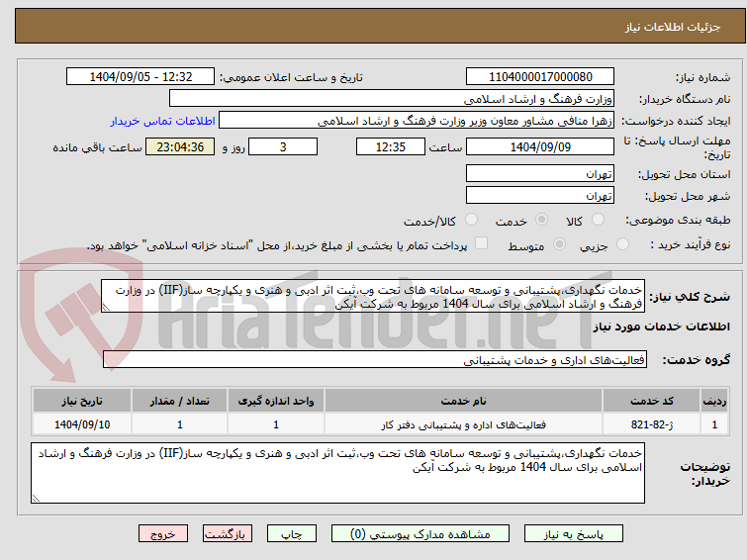Click the اطلاعات خدمات مورد نیاز heading
This screenshot has height=560, width=747.
[x=661, y=327]
